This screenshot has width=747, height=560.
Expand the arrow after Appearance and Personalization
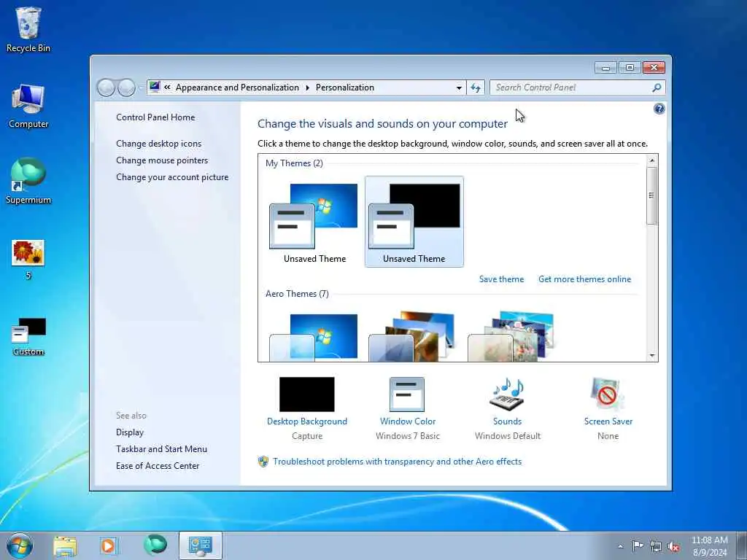(x=307, y=87)
